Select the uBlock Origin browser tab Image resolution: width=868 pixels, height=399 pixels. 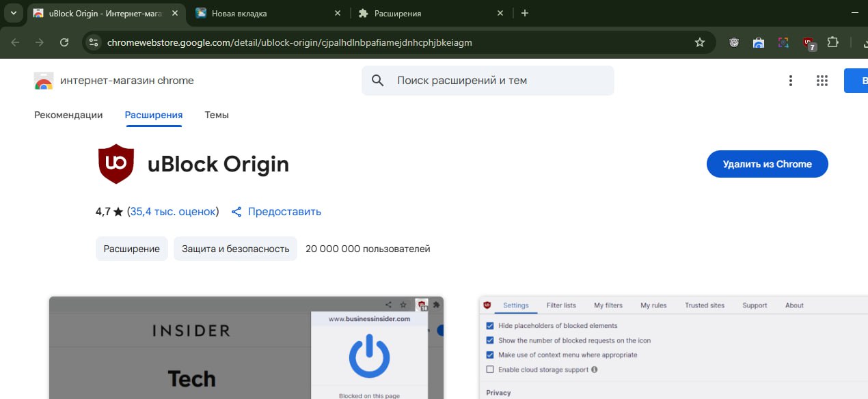tap(107, 13)
